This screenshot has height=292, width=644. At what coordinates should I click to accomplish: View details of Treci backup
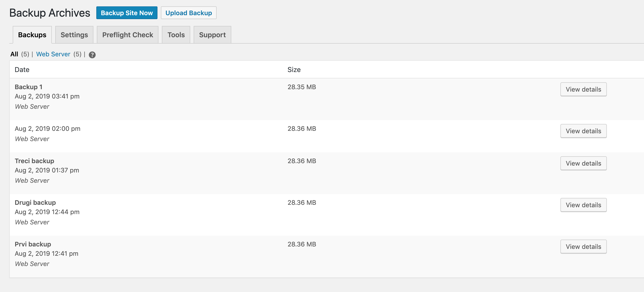(583, 163)
